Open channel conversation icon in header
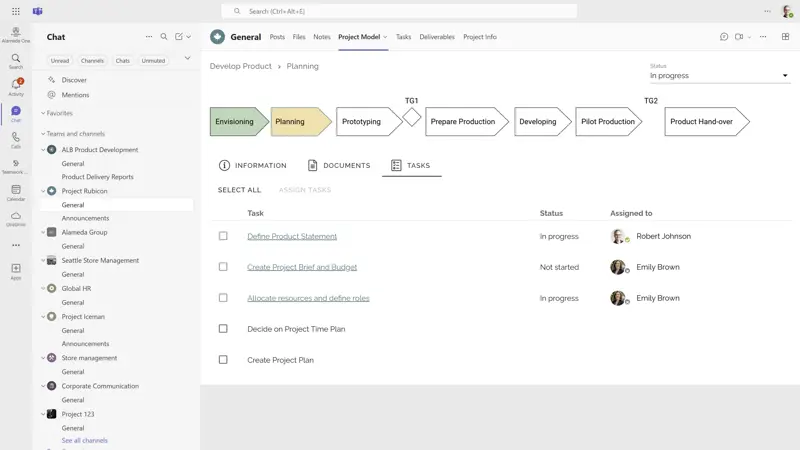Viewport: 800px width, 450px height. [723, 37]
